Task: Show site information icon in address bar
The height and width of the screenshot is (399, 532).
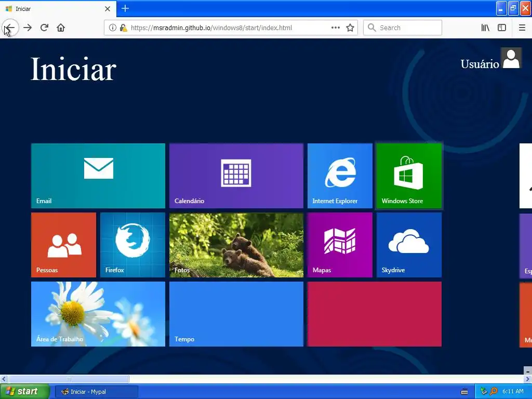Action: (112, 28)
